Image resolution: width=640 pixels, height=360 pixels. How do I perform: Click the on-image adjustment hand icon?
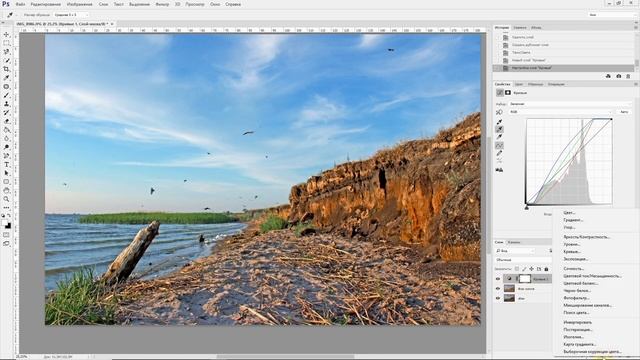499,112
